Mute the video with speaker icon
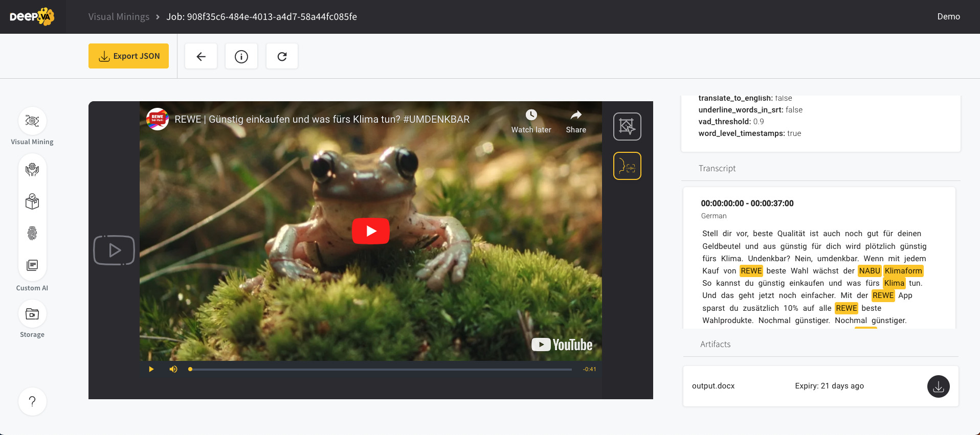This screenshot has height=435, width=980. 173,369
